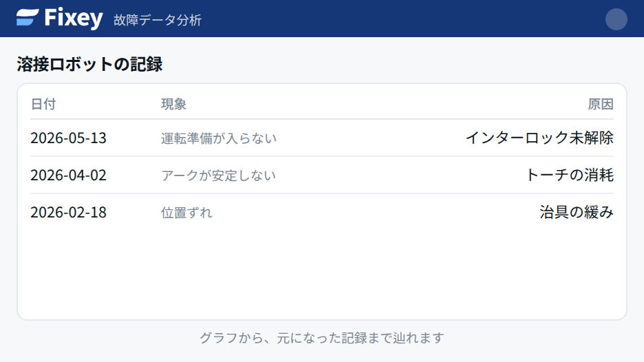Click アークが安定しない symptom text
The height and width of the screenshot is (362, 644).
[218, 175]
